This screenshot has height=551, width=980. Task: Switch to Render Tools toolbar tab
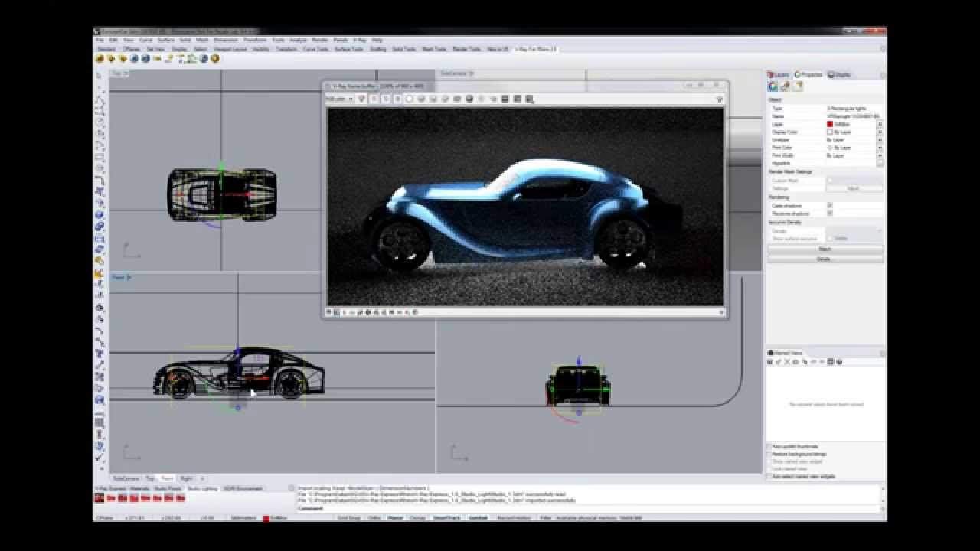point(466,48)
